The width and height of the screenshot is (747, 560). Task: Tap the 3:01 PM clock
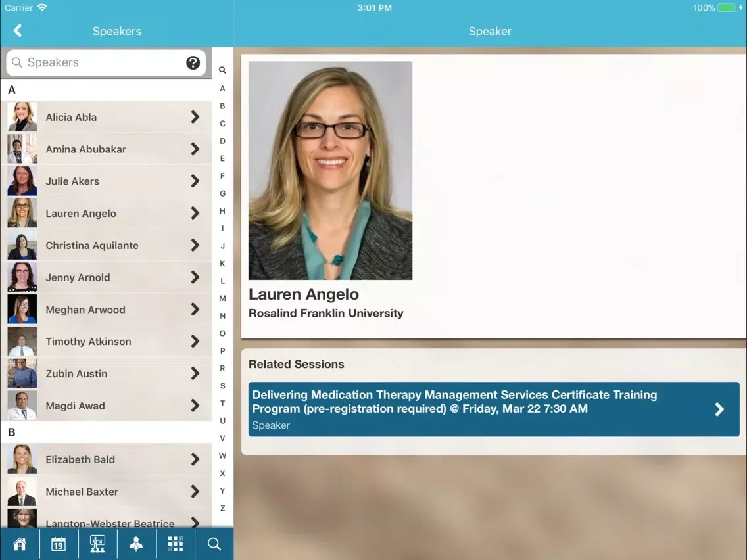[x=374, y=8]
